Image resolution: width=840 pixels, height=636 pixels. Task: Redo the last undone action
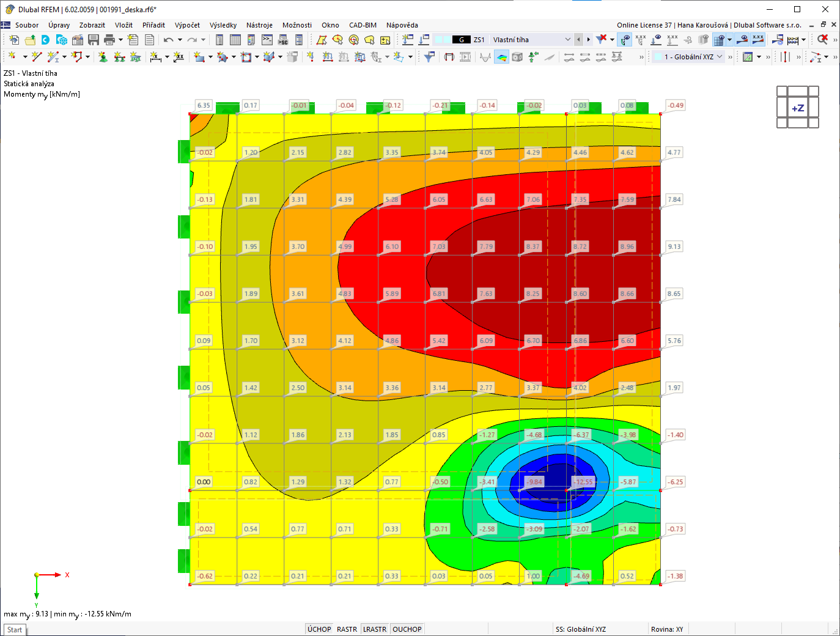coord(192,40)
